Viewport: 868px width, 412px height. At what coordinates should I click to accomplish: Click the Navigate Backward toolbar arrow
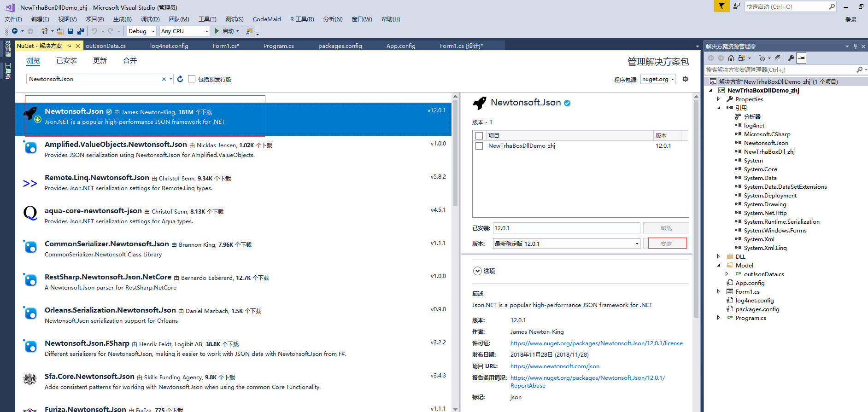coord(15,31)
